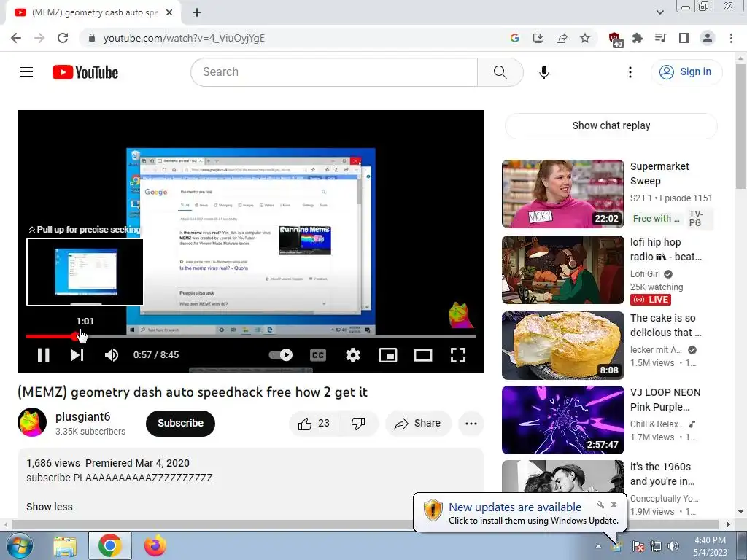
Task: Click the search magnifier button
Action: click(x=500, y=72)
